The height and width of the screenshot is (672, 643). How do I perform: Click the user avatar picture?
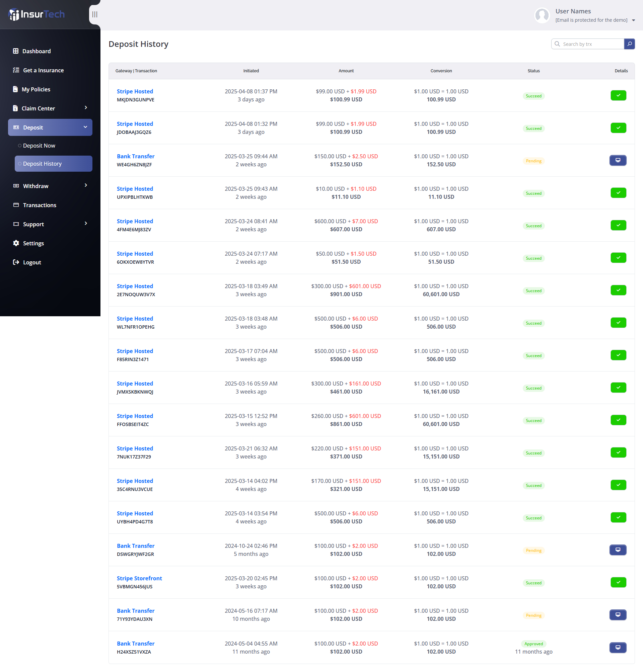(542, 15)
